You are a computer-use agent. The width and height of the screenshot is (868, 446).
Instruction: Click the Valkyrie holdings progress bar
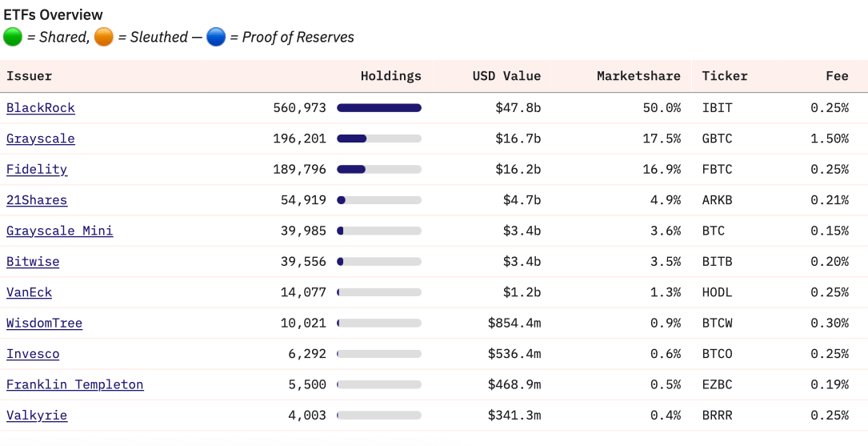pos(379,416)
